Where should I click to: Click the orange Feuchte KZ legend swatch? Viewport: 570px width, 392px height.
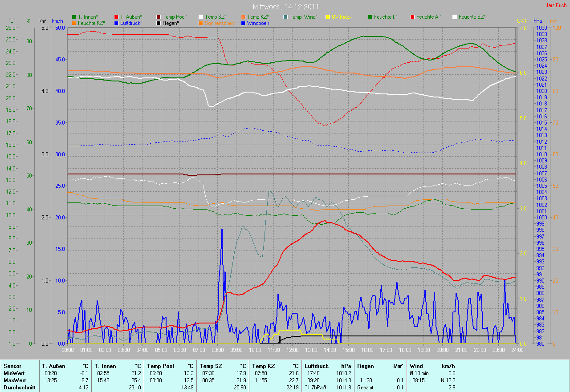coord(74,23)
